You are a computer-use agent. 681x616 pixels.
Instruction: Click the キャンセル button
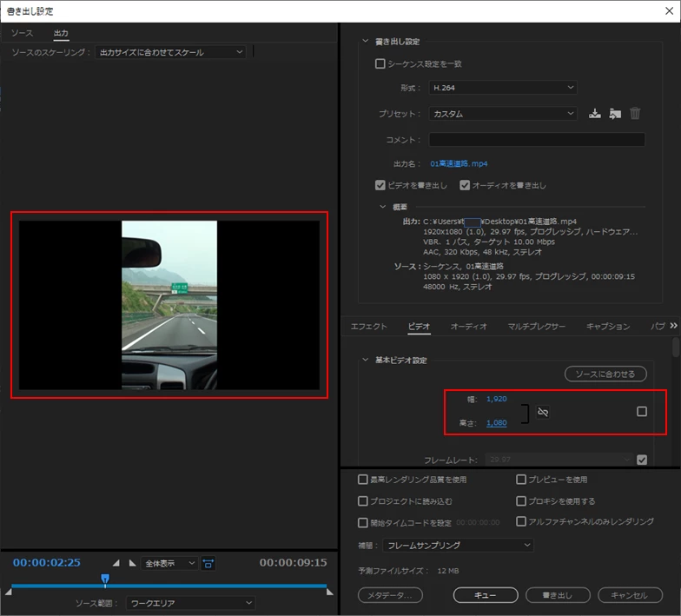click(631, 595)
